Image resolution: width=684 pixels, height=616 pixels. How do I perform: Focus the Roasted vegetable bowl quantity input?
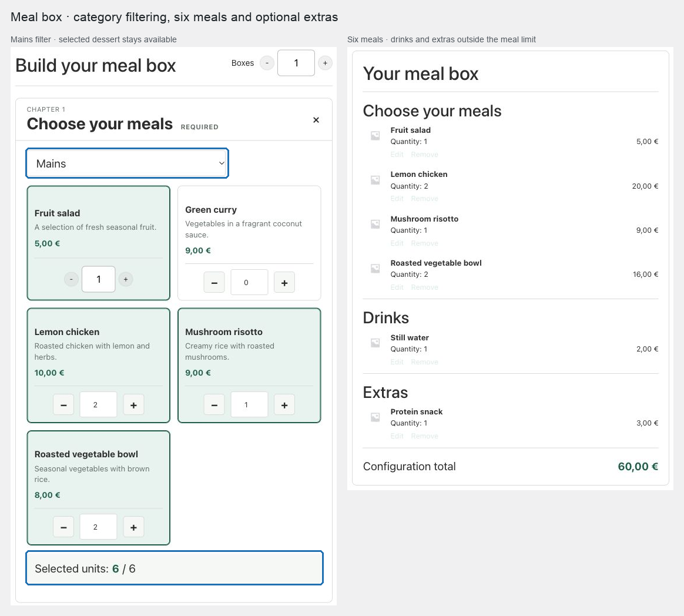(x=99, y=527)
